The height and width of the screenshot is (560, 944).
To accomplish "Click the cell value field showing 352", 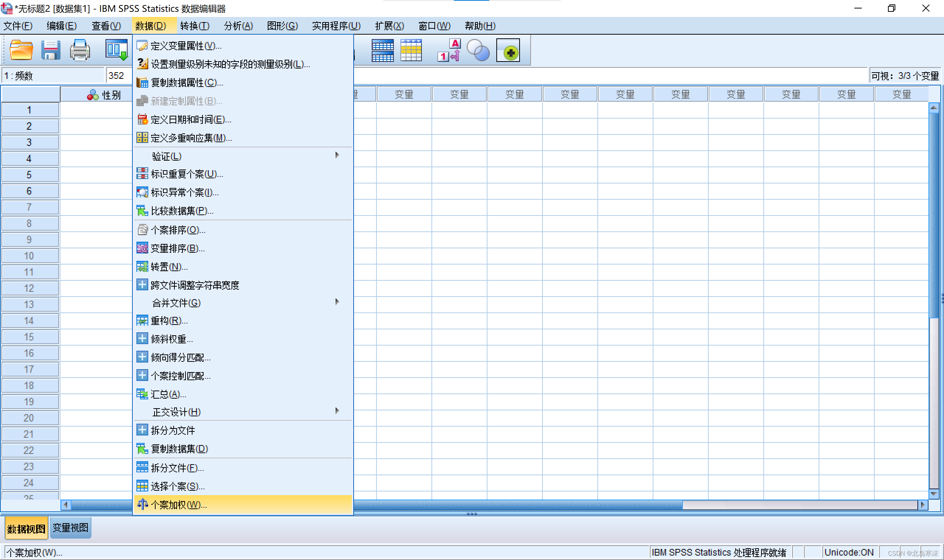I will (x=118, y=76).
